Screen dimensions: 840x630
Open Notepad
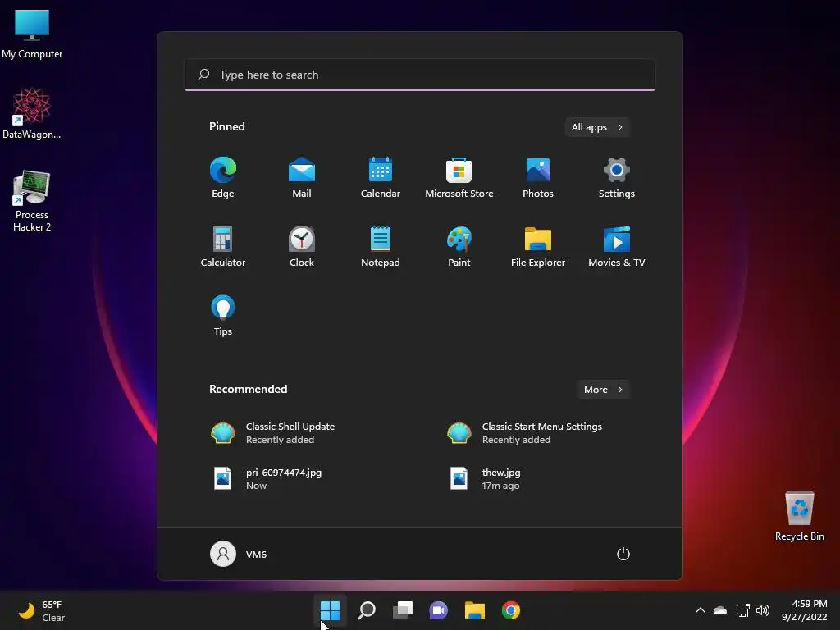point(381,246)
